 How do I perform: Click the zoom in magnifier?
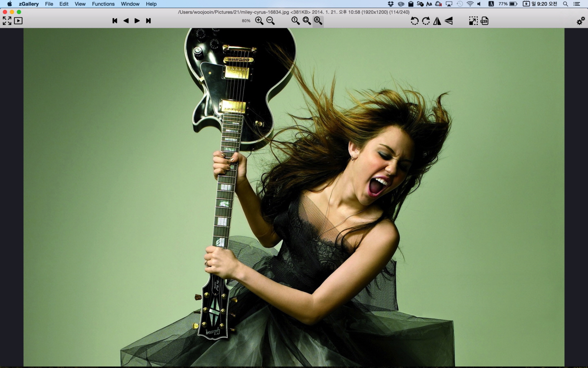259,21
